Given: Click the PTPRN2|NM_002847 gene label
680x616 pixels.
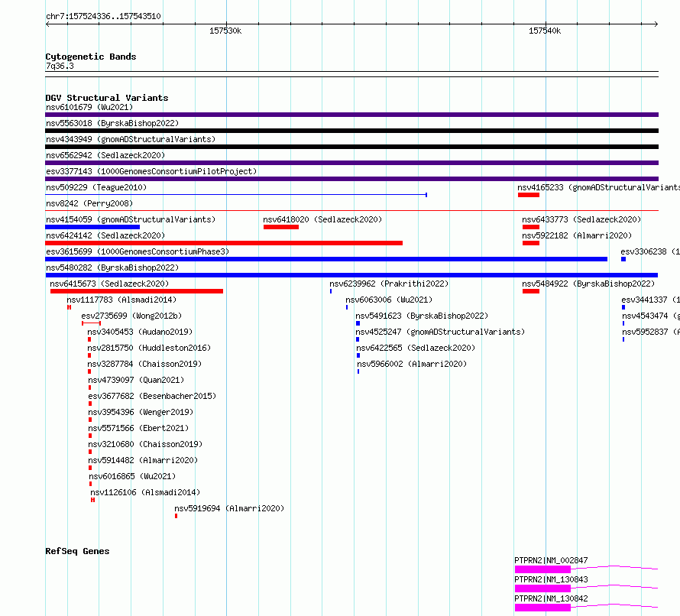Looking at the screenshot, I should tap(551, 560).
